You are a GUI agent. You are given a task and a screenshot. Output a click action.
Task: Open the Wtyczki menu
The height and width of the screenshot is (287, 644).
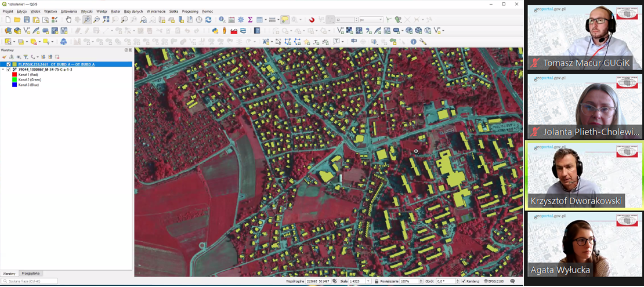[x=86, y=11]
